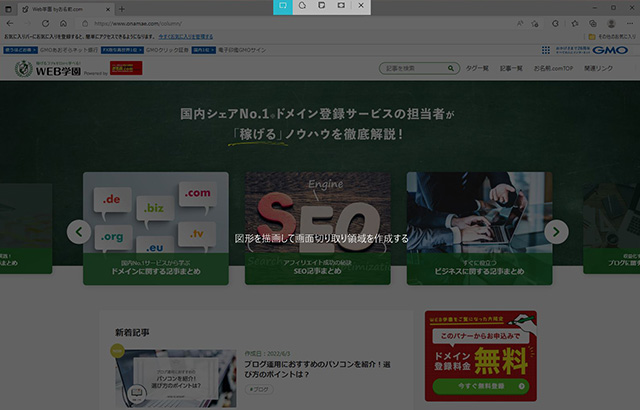
Task: Open the other favorites folder
Action: [x=612, y=37]
